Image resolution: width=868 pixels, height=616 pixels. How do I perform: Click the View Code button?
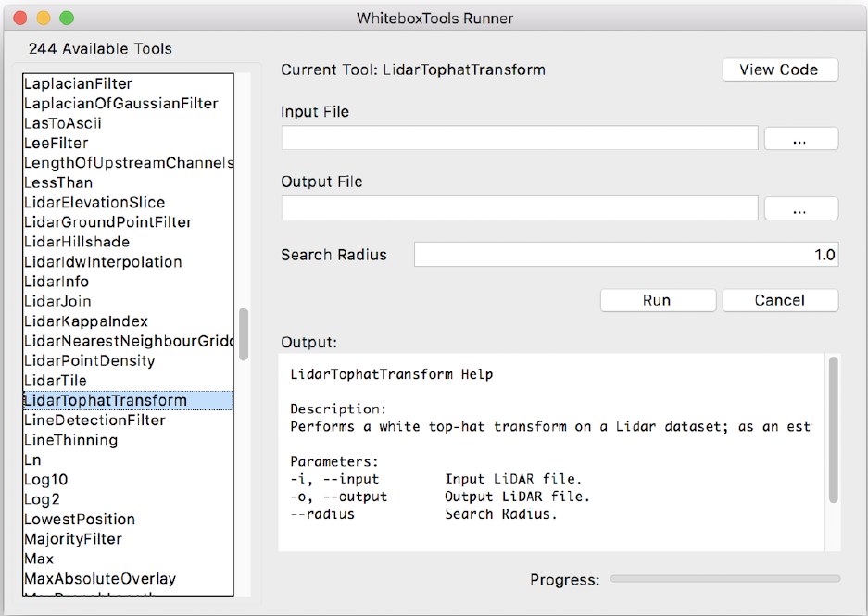point(780,69)
